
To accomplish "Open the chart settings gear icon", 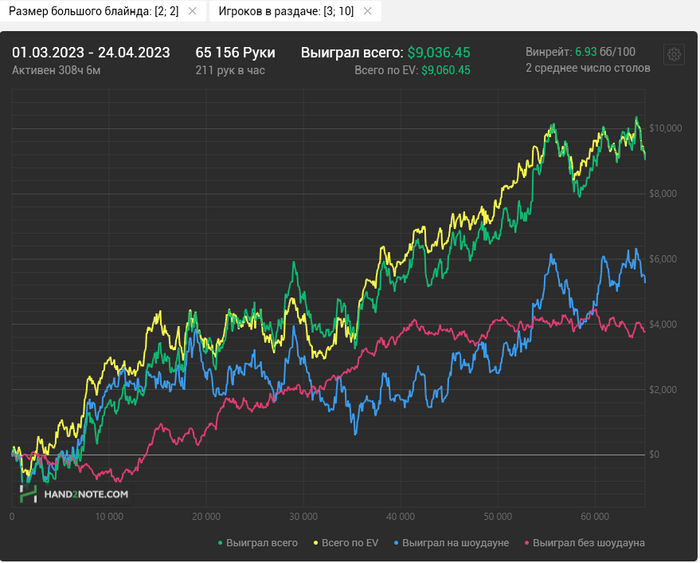I will point(674,55).
